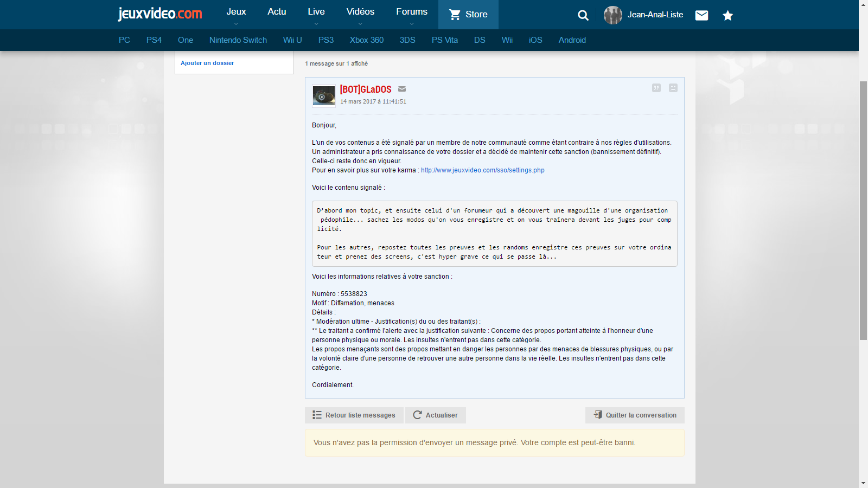Click the search magnifier icon
868x488 pixels.
pos(583,15)
